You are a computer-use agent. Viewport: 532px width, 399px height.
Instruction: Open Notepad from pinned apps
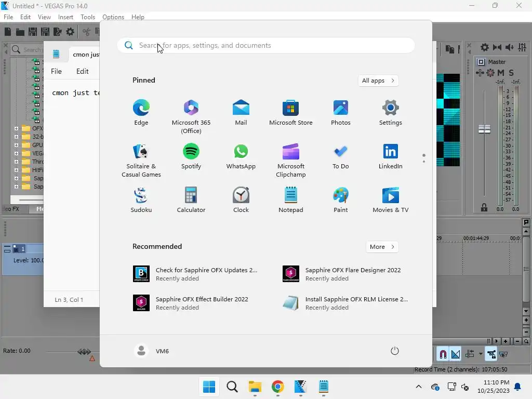[291, 200]
